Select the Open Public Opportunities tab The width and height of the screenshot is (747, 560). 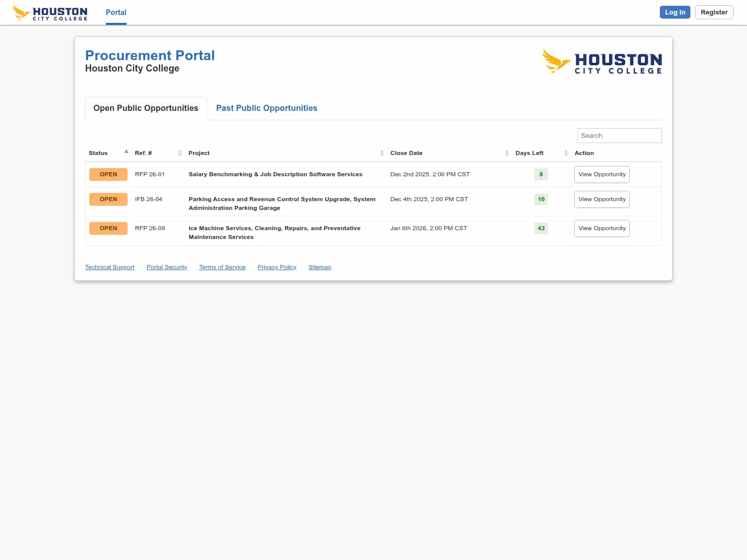(x=146, y=108)
